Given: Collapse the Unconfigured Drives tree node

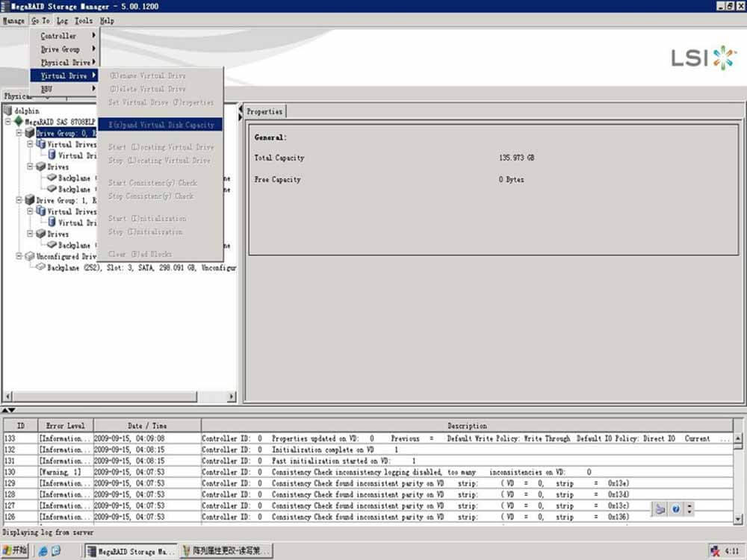Looking at the screenshot, I should (x=19, y=256).
